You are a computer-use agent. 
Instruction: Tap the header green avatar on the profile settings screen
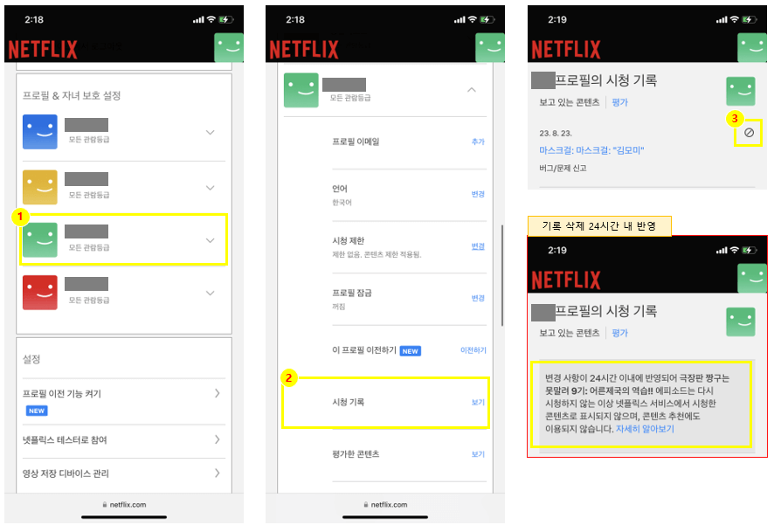tap(490, 47)
